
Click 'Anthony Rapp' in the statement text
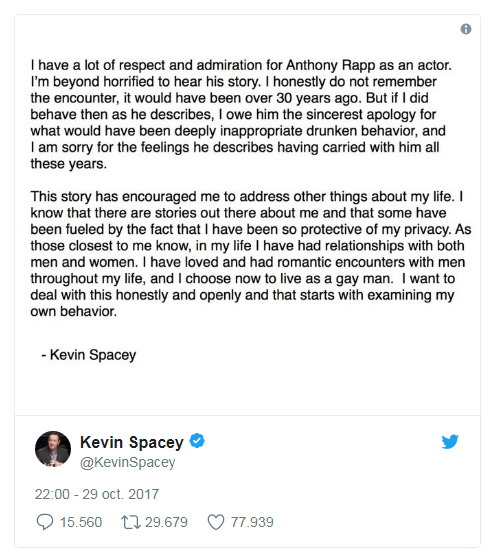coord(330,66)
